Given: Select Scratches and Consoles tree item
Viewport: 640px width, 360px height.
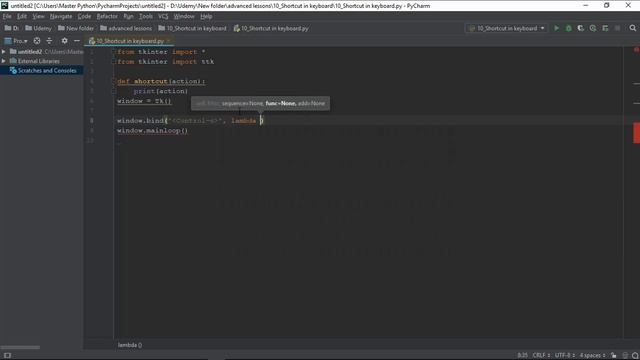Looking at the screenshot, I should click(42, 71).
